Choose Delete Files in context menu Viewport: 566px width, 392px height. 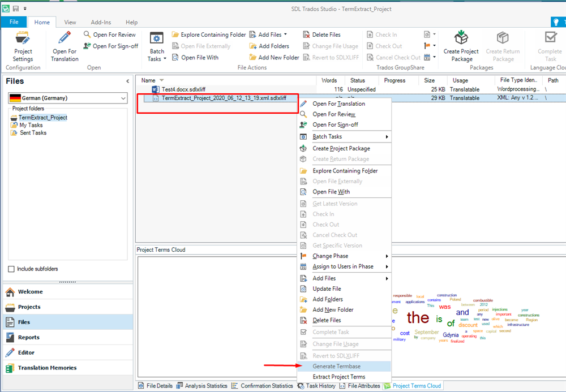(344, 320)
